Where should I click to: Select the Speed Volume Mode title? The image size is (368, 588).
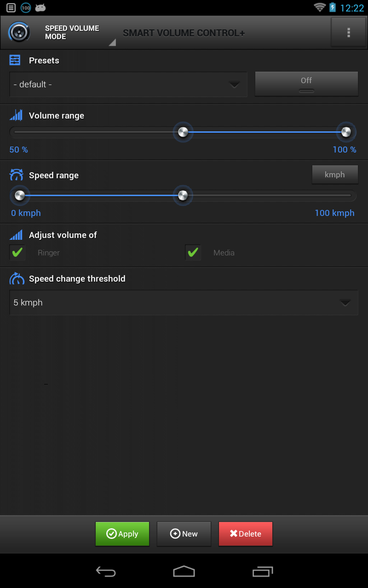tap(72, 32)
